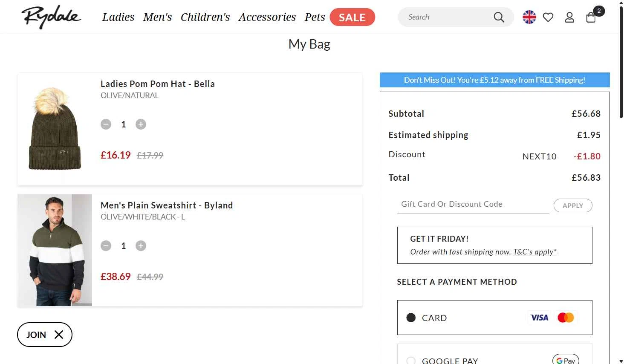Open Ladies Pom Pom Hat - Bella product

click(x=157, y=84)
